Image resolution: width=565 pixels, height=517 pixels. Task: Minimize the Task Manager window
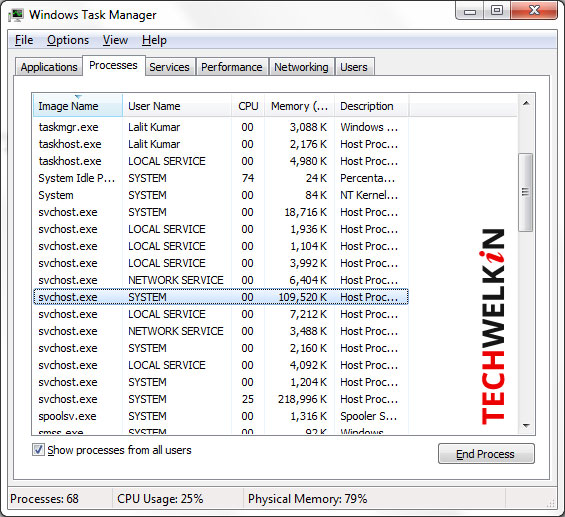click(x=470, y=11)
